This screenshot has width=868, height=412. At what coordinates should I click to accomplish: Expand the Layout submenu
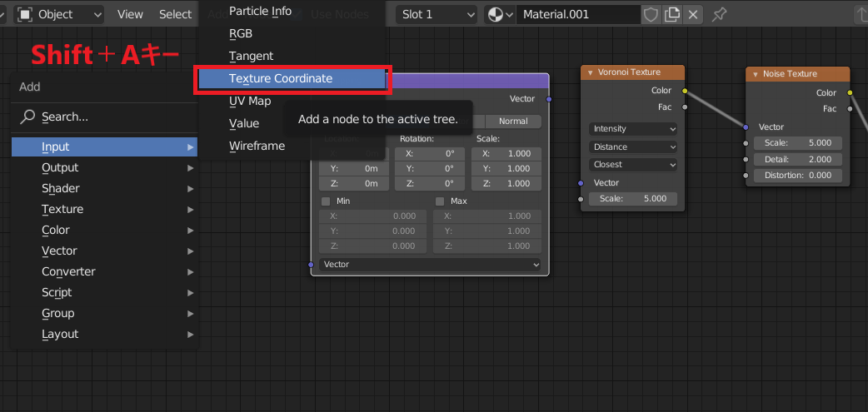tap(105, 335)
